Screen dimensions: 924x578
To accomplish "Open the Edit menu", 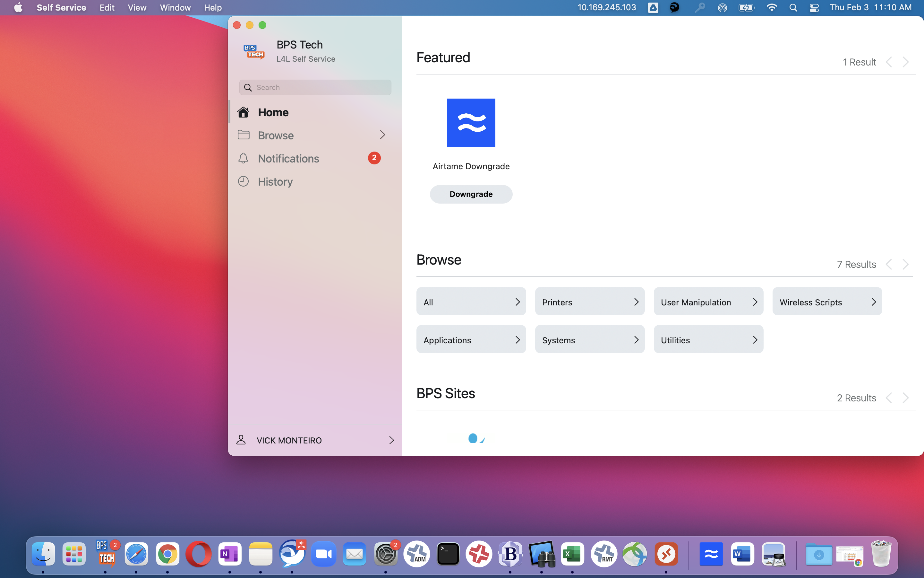I will click(107, 8).
